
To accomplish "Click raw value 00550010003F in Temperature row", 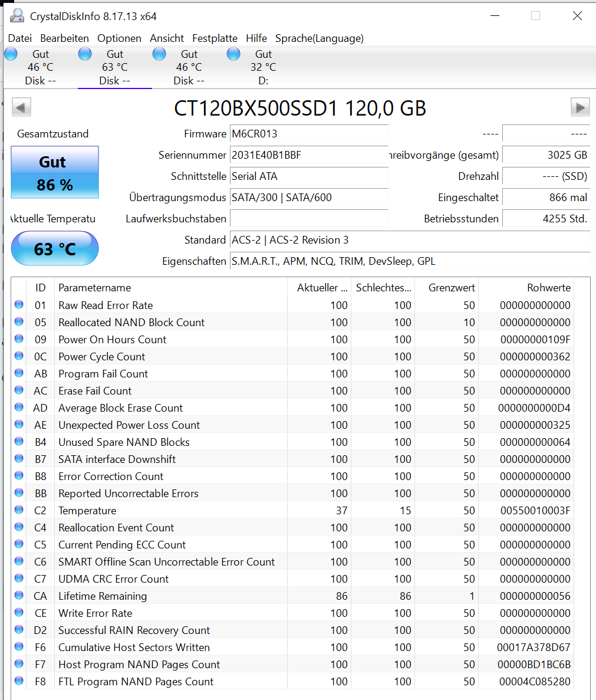I will click(535, 510).
